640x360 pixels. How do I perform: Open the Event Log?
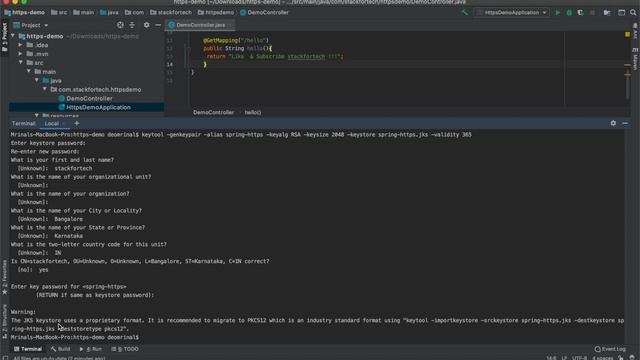(x=610, y=349)
